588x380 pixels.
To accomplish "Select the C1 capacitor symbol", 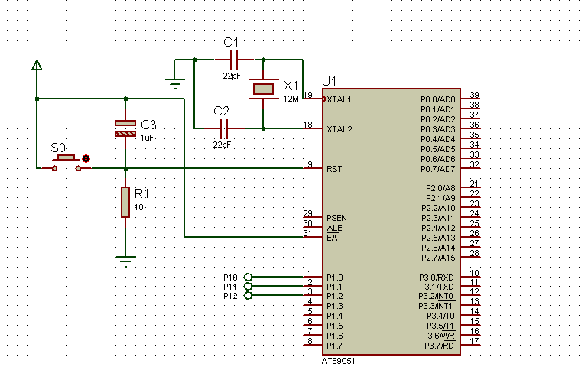I will click(234, 60).
